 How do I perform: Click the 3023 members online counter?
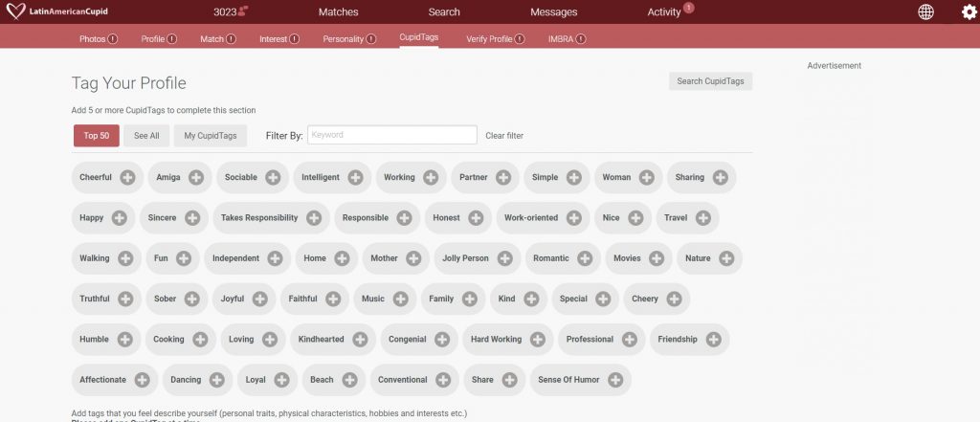[231, 11]
